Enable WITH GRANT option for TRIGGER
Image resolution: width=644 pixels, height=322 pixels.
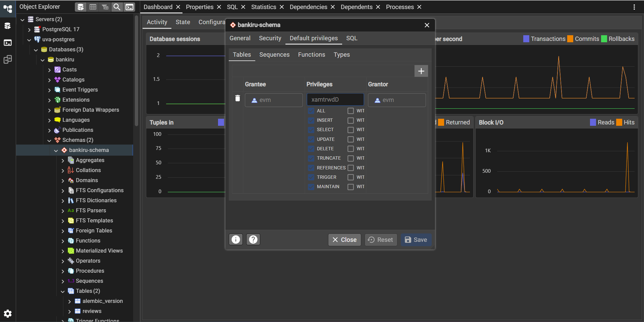pos(351,177)
